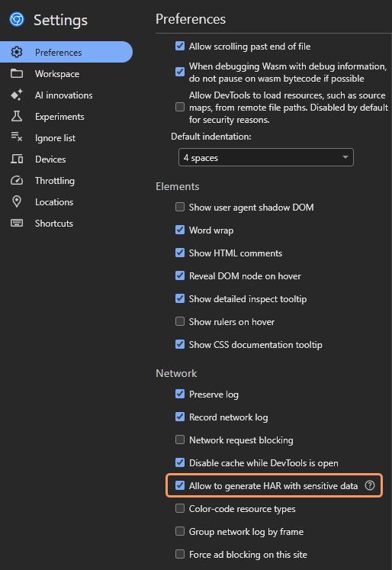Click the Locations pin icon

point(17,201)
